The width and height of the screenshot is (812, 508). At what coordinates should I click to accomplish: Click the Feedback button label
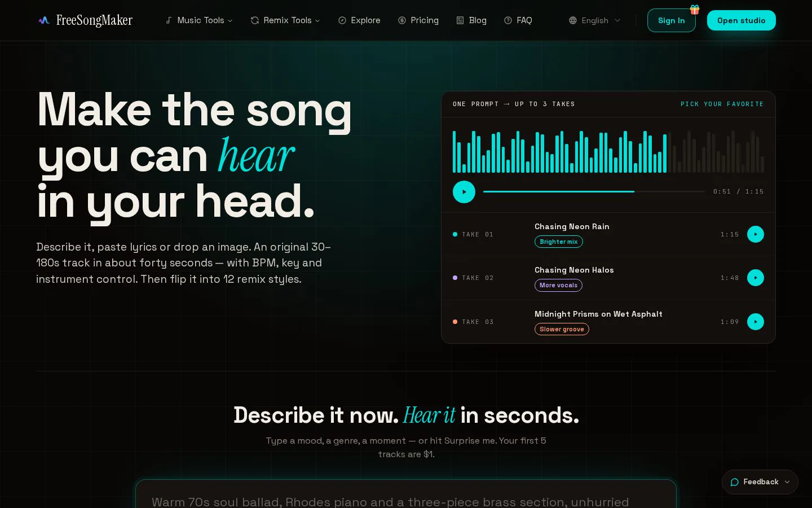coord(761,482)
